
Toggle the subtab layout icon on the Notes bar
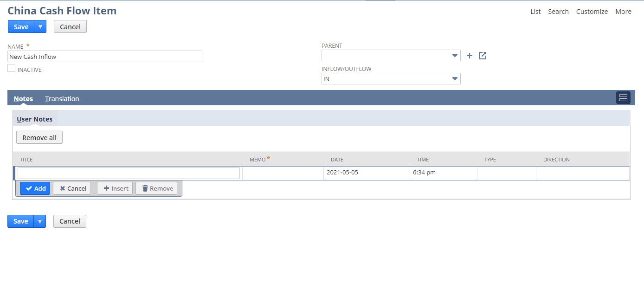coord(623,97)
